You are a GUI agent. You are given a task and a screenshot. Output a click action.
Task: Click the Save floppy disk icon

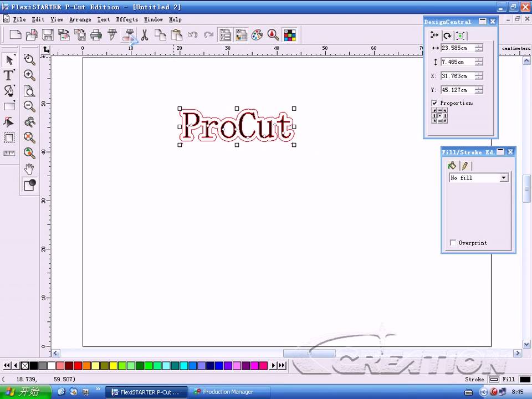tap(48, 34)
